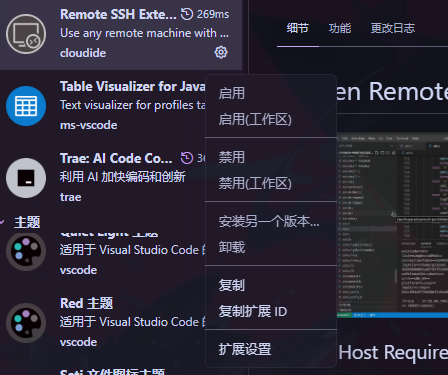Image resolution: width=448 pixels, height=375 pixels.
Task: Click the Host Require heading in details
Action: [x=393, y=353]
